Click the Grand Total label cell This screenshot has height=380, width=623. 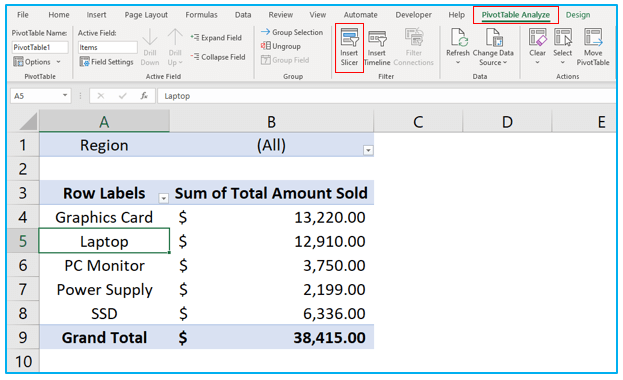(x=104, y=337)
